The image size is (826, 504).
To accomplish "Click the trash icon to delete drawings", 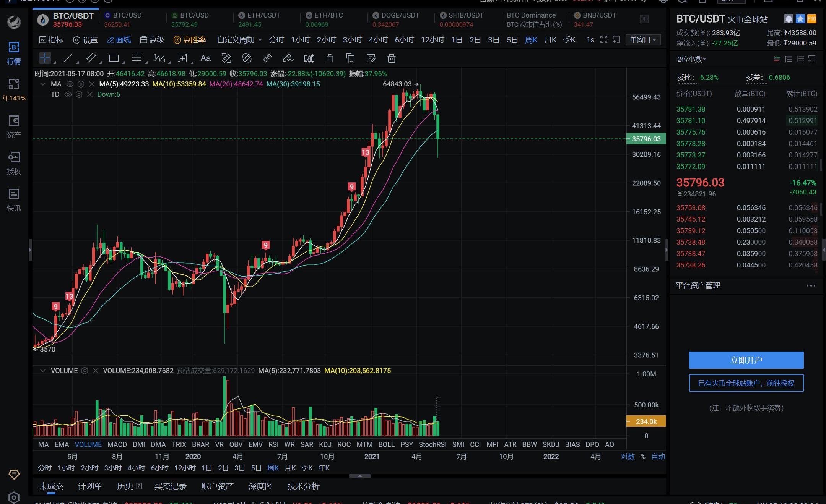I will [391, 58].
